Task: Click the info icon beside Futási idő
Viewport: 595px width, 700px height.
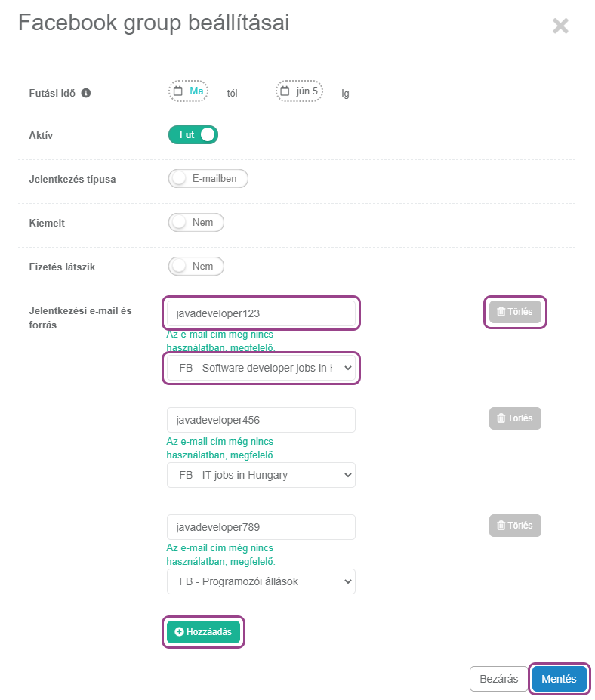Action: (86, 93)
